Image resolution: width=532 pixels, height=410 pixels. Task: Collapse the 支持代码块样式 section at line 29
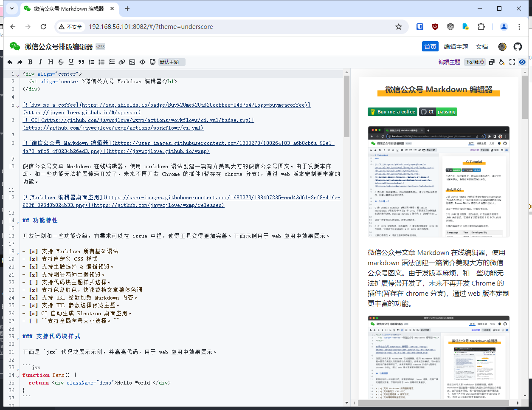pyautogui.click(x=18, y=337)
